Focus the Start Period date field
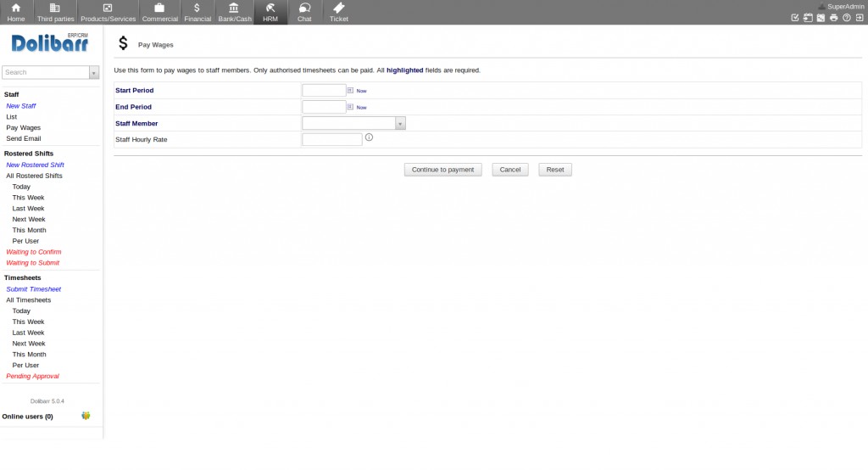Screen dimensions: 868x470 (x=324, y=90)
